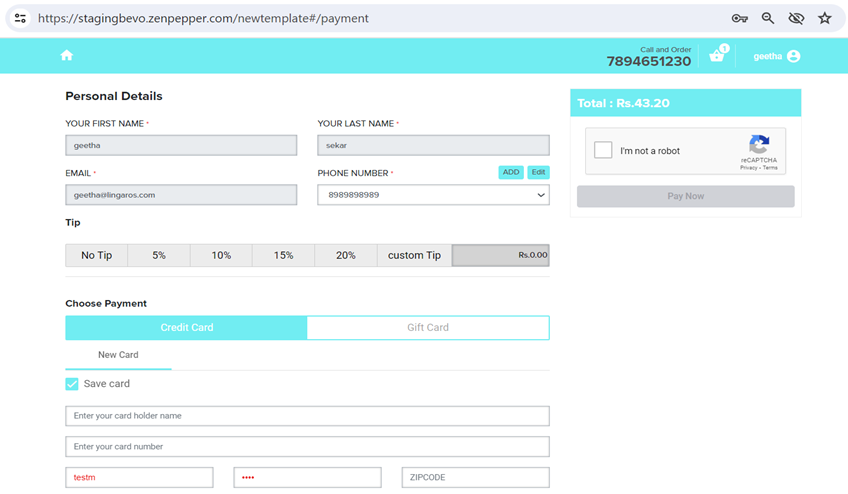The height and width of the screenshot is (494, 848).
Task: Check the I'm not a robot box
Action: coord(603,150)
